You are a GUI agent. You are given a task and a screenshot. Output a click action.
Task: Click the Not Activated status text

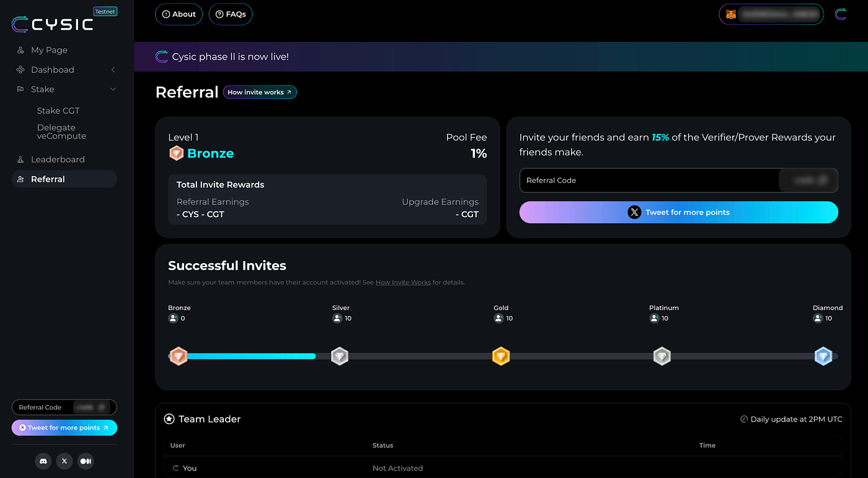[x=397, y=468]
